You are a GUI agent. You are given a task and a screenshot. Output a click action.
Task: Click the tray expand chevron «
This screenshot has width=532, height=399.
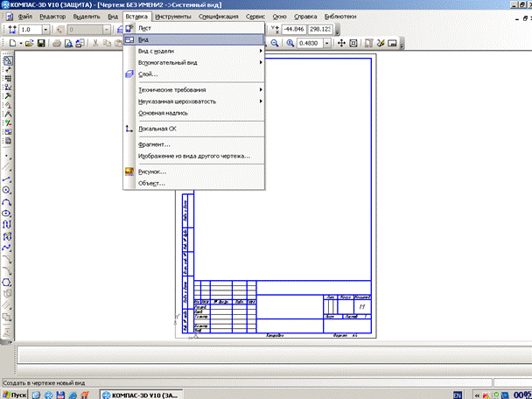tap(477, 395)
